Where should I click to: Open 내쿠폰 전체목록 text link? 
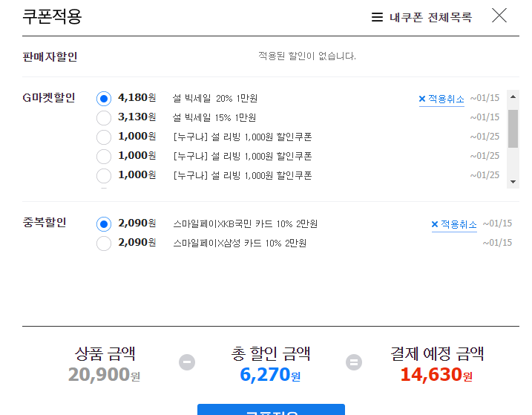(430, 17)
